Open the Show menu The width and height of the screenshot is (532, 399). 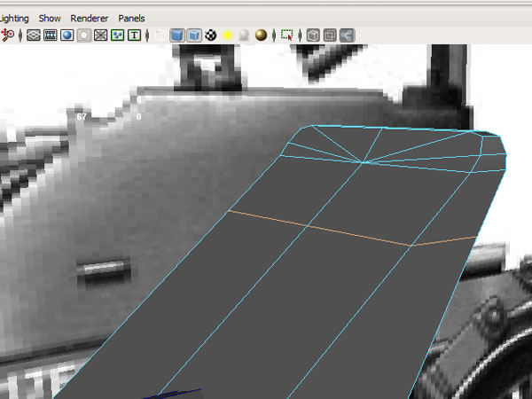point(50,19)
